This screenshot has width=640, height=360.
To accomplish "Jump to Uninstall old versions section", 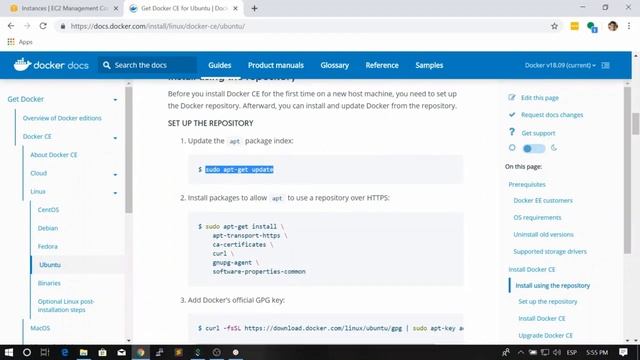I will pyautogui.click(x=543, y=235).
